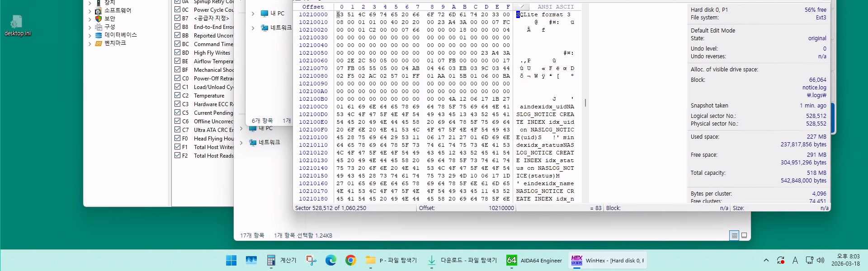868x271 pixels.
Task: Uncheck the BD High Fly Writes attribute
Action: click(x=178, y=52)
